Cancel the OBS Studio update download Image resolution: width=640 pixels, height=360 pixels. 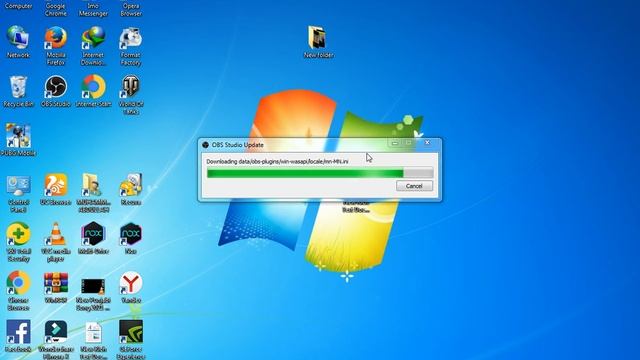414,186
